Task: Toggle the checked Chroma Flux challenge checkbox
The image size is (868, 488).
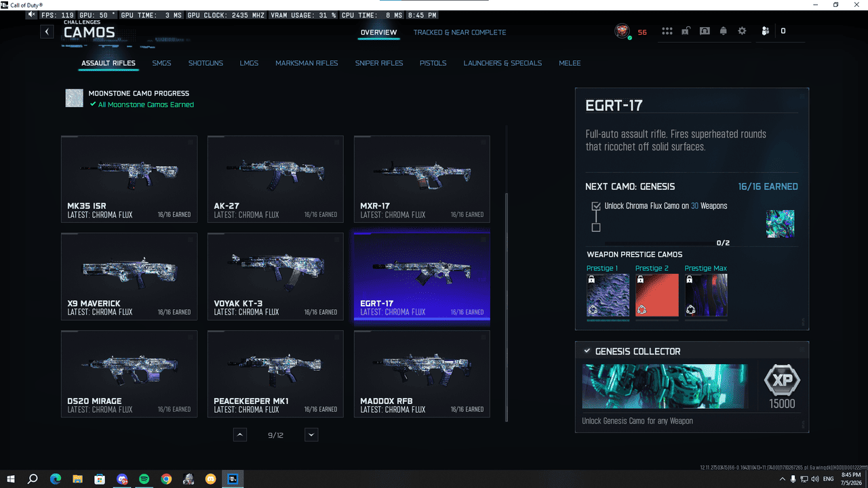Action: pos(596,206)
